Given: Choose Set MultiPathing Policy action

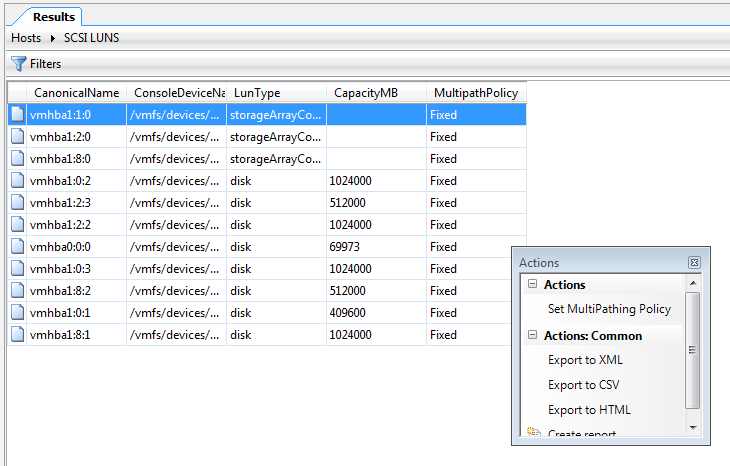Looking at the screenshot, I should [609, 309].
